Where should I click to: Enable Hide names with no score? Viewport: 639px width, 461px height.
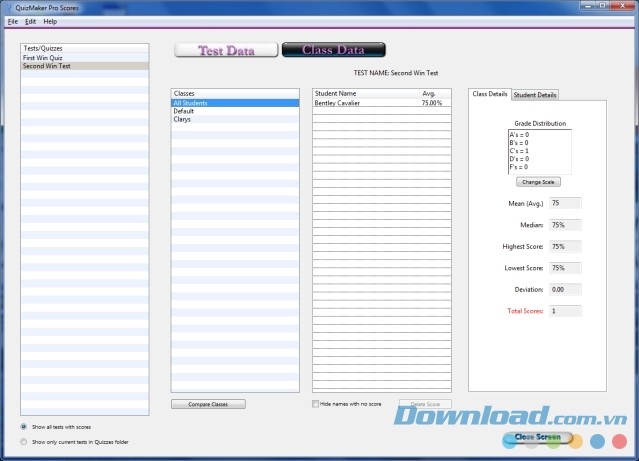316,404
